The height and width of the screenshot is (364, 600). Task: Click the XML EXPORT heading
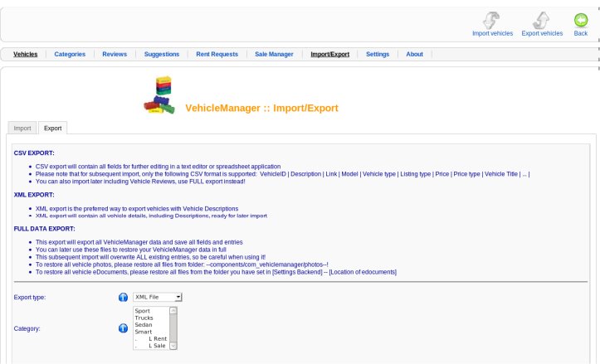[34, 195]
